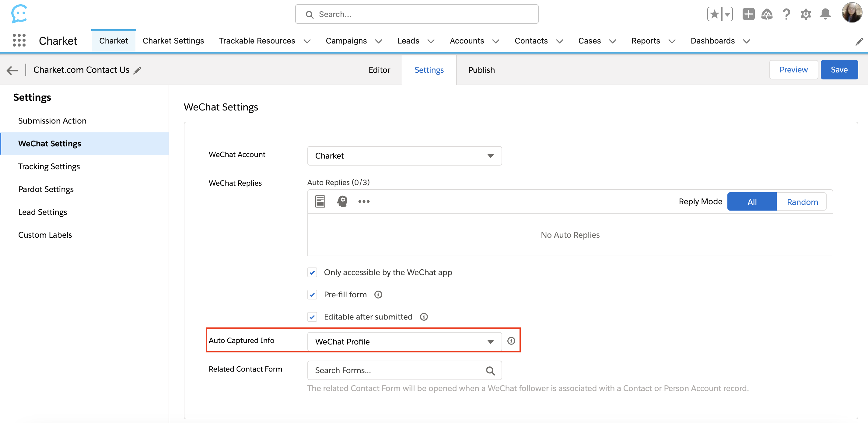868x423 pixels.
Task: Click the Charket chat bubble logo
Action: coord(19,14)
